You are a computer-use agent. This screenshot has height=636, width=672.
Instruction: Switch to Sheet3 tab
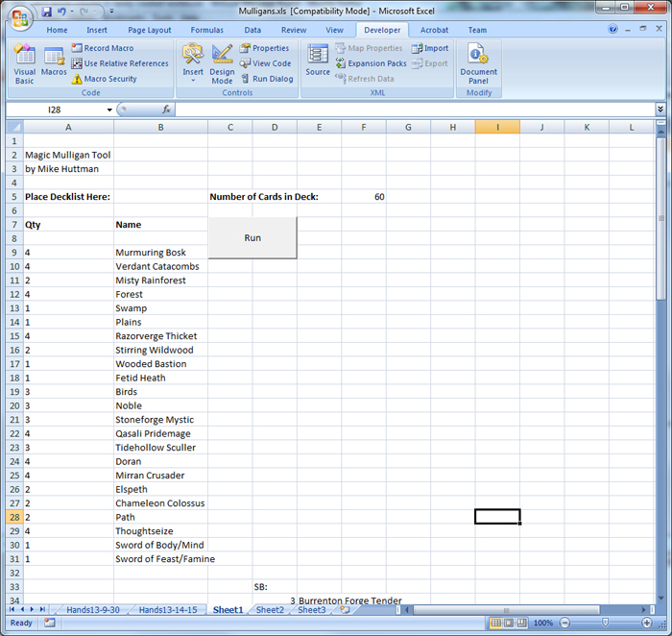pos(312,609)
